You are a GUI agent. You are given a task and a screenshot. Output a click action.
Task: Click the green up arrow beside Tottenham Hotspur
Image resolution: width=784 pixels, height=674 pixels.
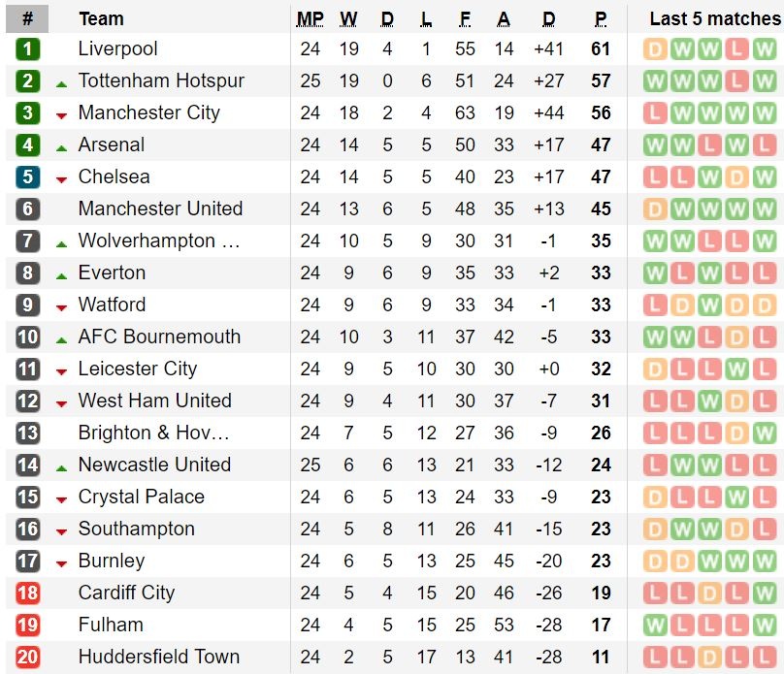61,83
